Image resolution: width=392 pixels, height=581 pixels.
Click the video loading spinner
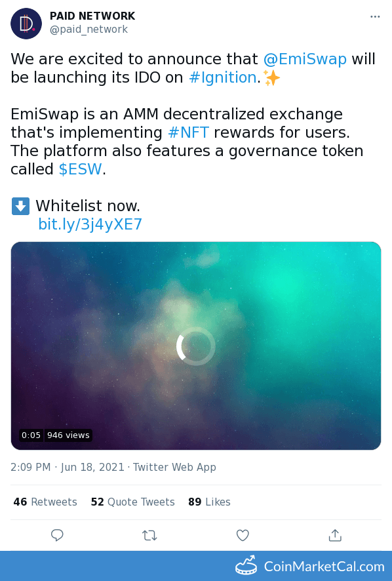click(x=196, y=346)
